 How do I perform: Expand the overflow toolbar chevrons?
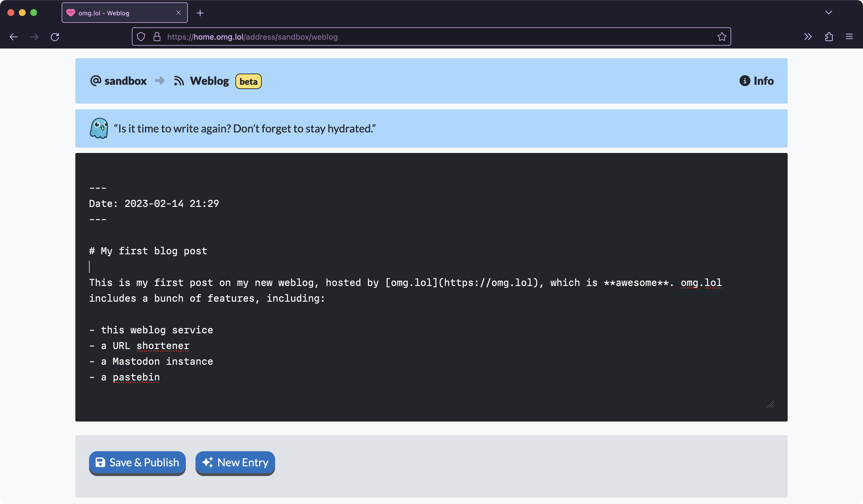[808, 37]
